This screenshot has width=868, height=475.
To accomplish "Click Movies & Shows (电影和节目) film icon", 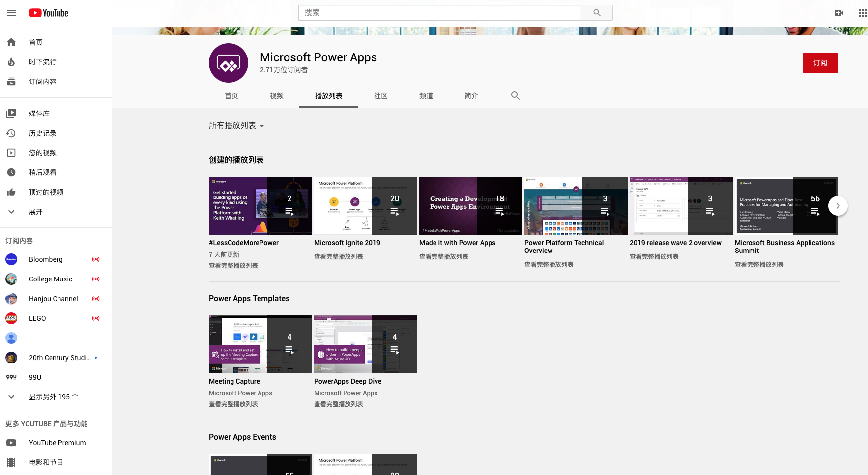I will [11, 462].
